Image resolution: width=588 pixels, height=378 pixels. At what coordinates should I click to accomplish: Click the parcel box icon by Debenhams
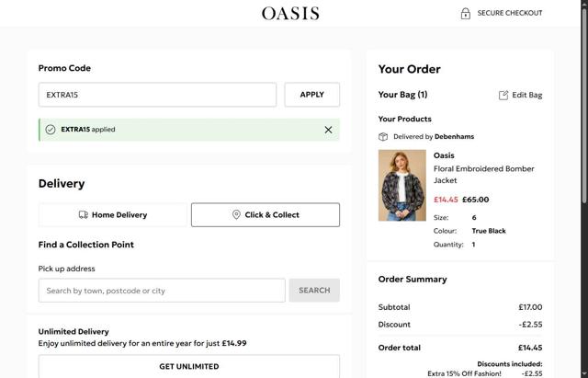pyautogui.click(x=383, y=137)
